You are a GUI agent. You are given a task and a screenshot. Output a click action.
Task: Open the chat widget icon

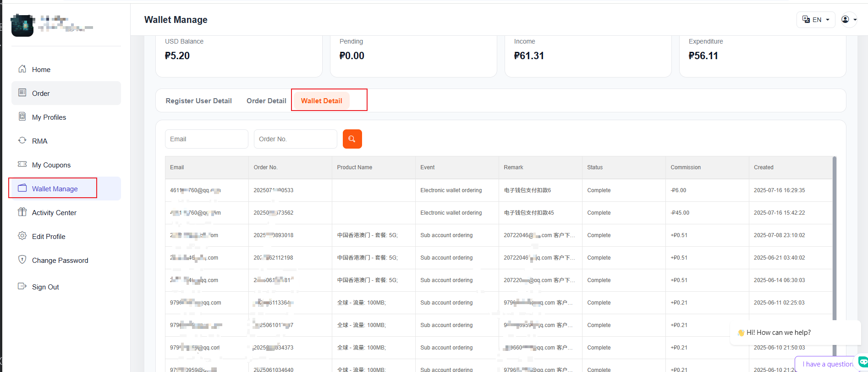pos(863,362)
